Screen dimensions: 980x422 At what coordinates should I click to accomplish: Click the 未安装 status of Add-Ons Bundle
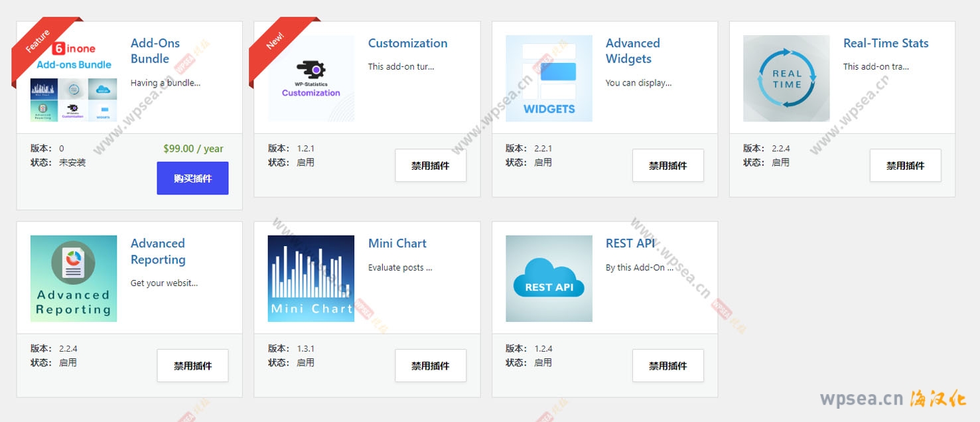pos(72,163)
